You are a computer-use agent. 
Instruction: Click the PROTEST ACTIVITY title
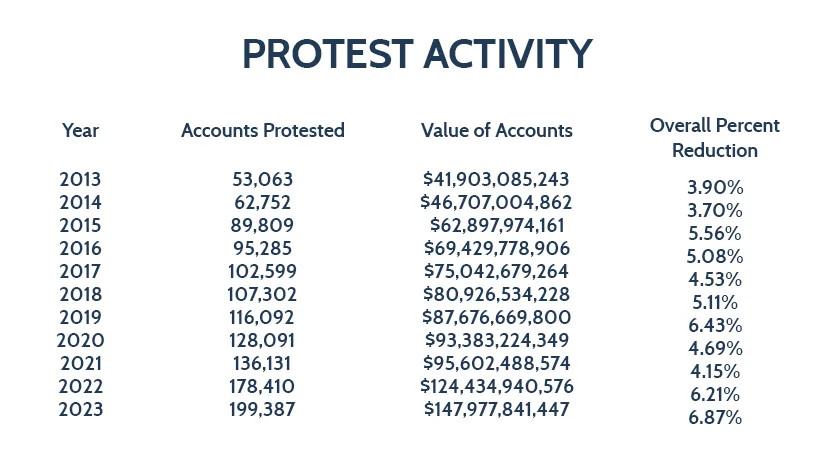pos(418,55)
